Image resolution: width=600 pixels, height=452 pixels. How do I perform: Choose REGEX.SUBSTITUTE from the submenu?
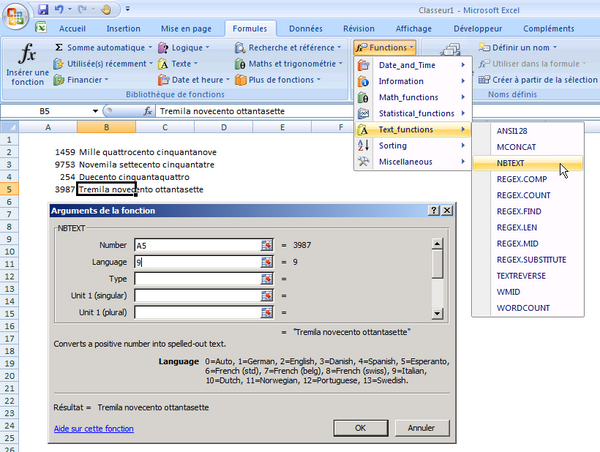[528, 259]
